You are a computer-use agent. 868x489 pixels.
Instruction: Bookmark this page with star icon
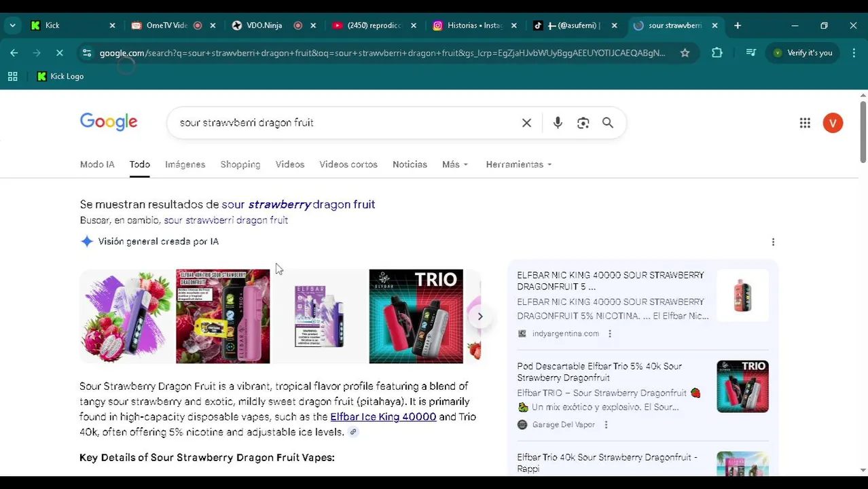point(685,53)
